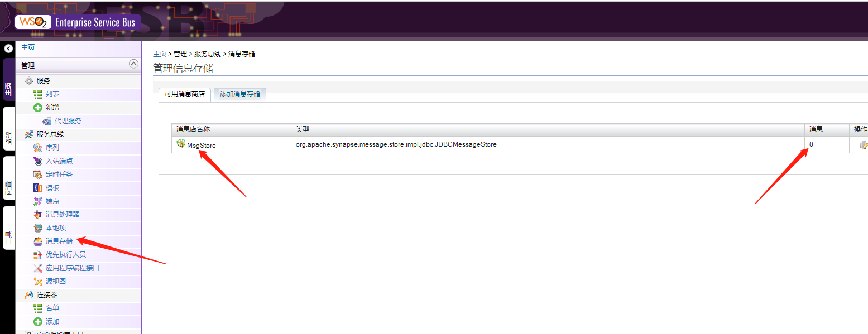Open the MsgStore message store name
The height and width of the screenshot is (334, 868).
pos(202,145)
